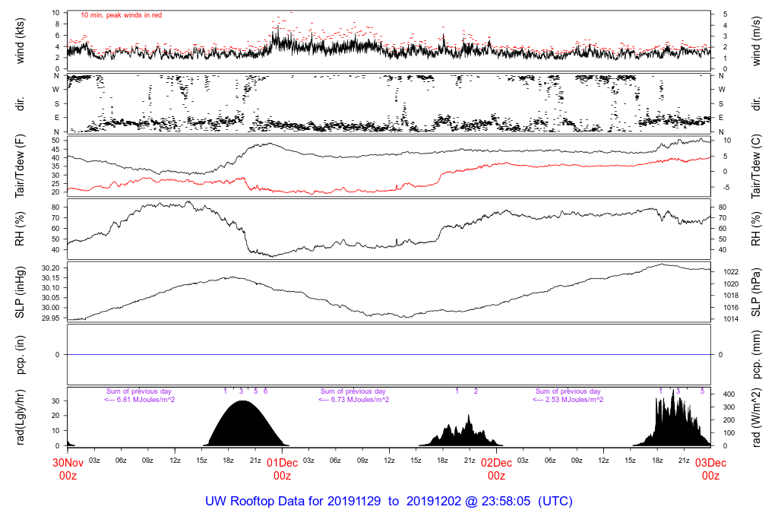Click the '1018' hPa tick value
Image resolution: width=778 pixels, height=532 pixels.
pyautogui.click(x=731, y=296)
